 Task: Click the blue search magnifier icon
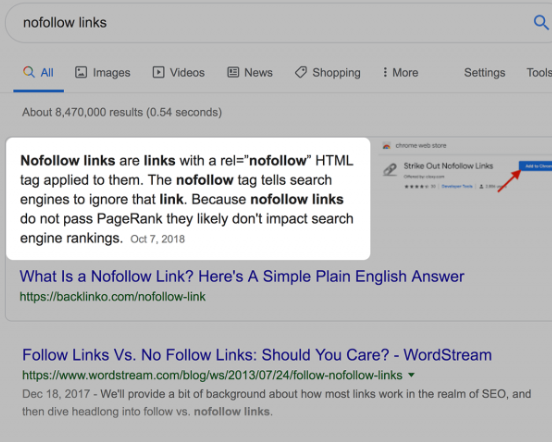(x=541, y=23)
